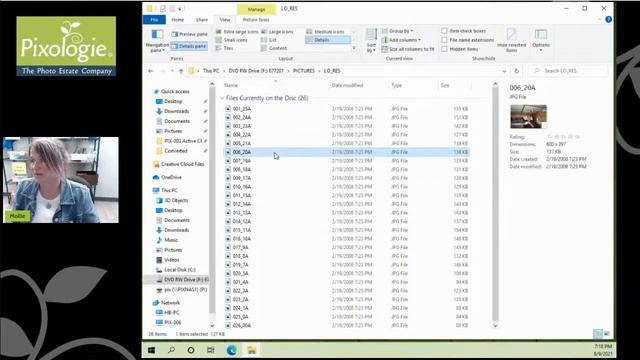Open Cortana from the taskbar
The width and height of the screenshot is (640, 360).
191,350
